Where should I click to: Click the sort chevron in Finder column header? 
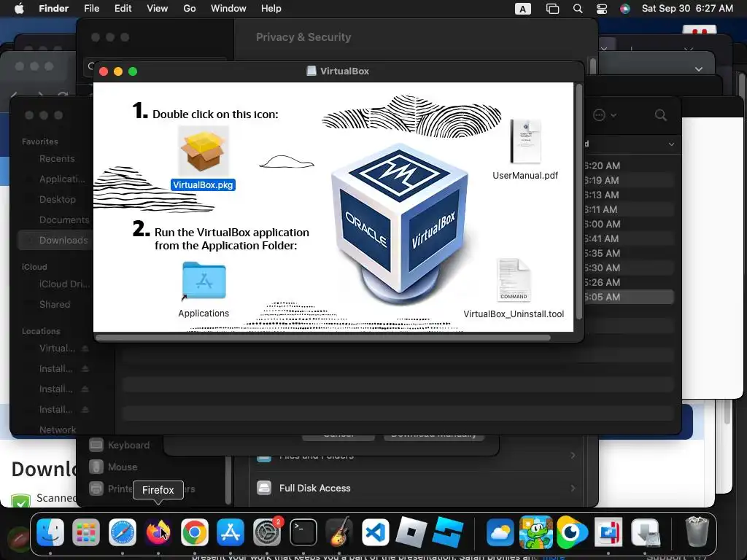click(x=671, y=144)
